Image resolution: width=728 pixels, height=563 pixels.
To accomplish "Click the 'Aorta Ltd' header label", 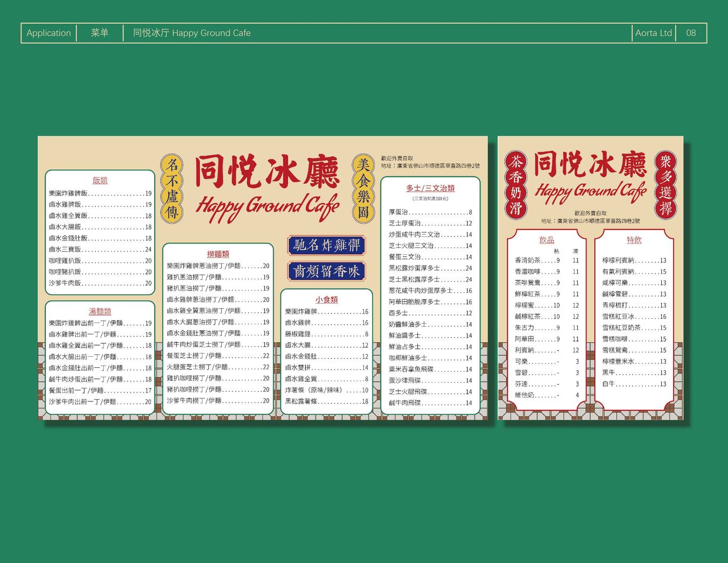I will [653, 33].
